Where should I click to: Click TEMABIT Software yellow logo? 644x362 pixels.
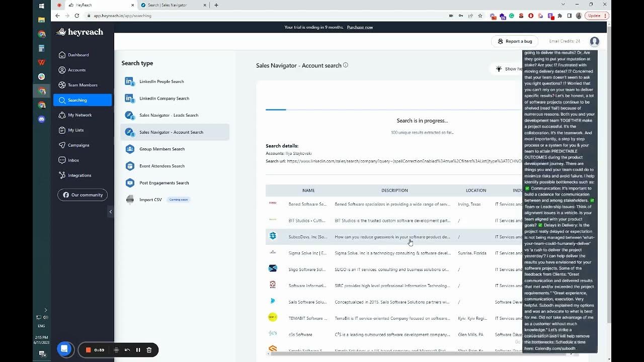[273, 317]
